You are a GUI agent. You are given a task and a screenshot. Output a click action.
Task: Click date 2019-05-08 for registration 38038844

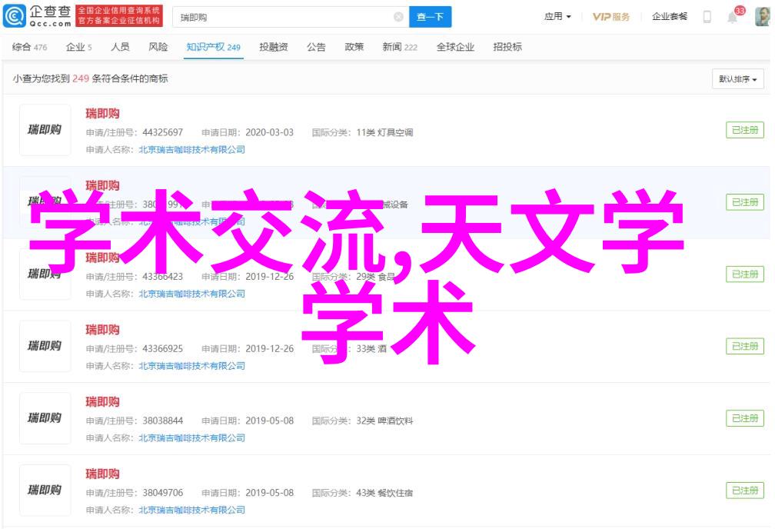(x=269, y=421)
